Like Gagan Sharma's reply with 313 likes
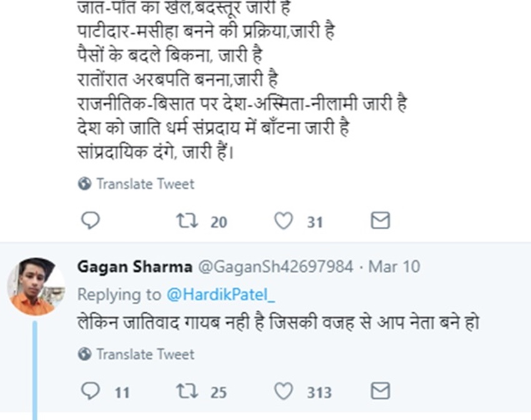531x420 pixels. click(284, 392)
